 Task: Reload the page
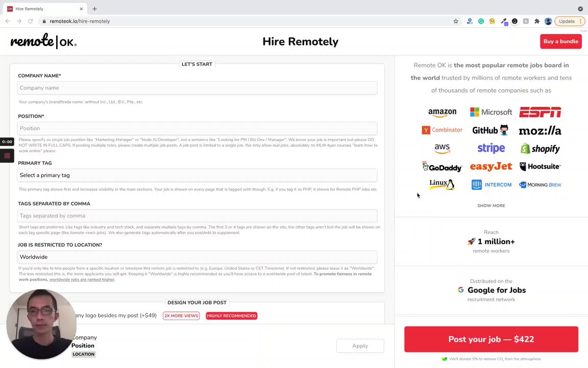(x=30, y=21)
